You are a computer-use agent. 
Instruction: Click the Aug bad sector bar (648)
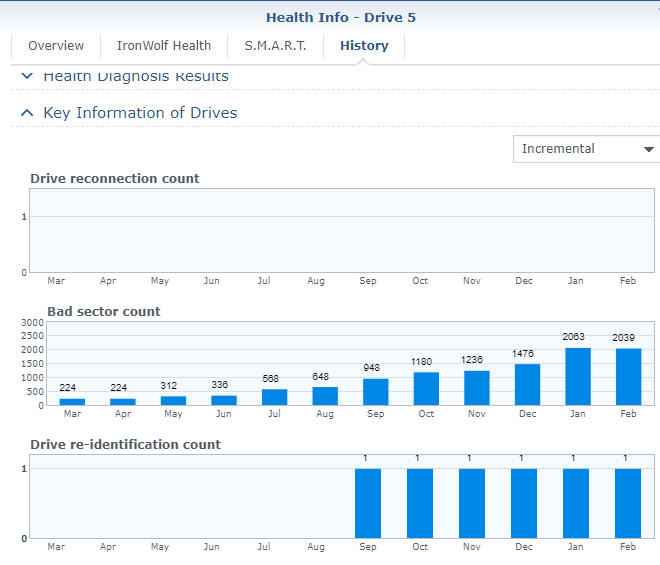325,396
